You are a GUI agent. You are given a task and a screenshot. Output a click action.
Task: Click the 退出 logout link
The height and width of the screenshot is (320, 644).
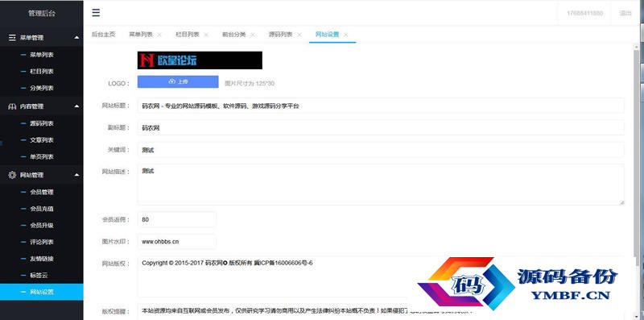pyautogui.click(x=625, y=13)
